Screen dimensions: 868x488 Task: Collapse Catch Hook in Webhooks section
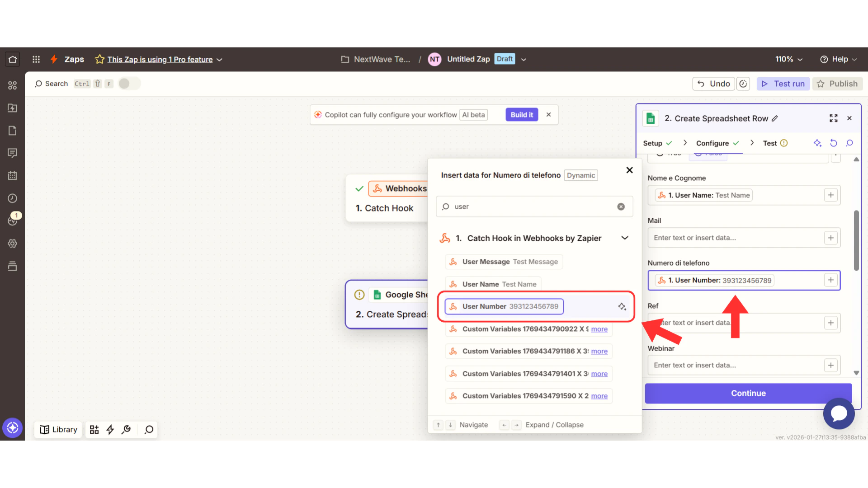(x=625, y=238)
